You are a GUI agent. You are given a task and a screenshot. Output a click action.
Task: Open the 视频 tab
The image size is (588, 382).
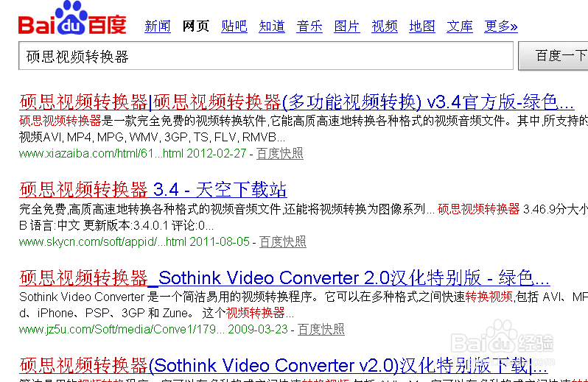coord(385,26)
